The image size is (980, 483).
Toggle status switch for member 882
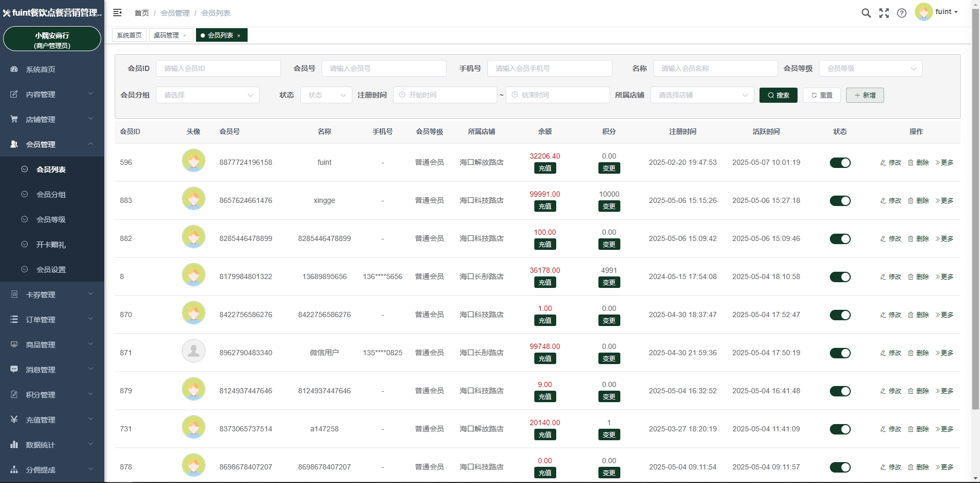(840, 239)
